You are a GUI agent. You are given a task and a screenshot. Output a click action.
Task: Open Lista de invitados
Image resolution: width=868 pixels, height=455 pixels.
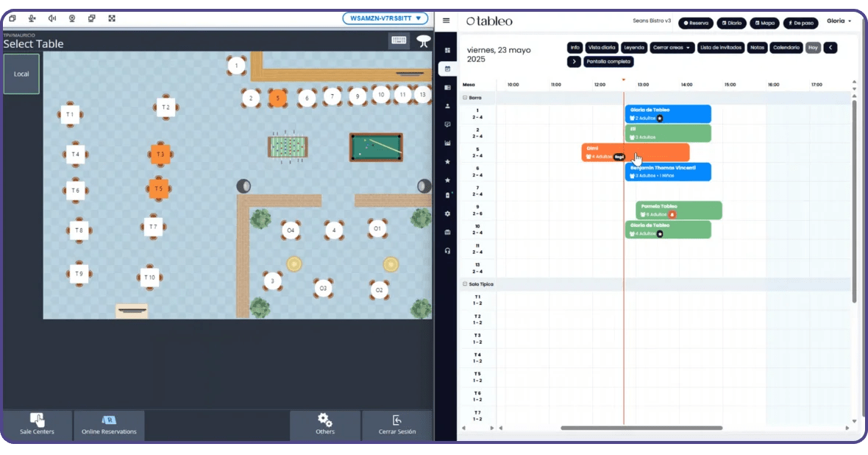(x=721, y=48)
